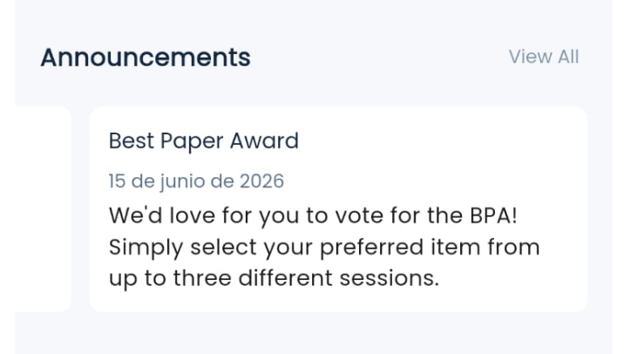Click the year 2026 in the announcement date

click(x=261, y=181)
